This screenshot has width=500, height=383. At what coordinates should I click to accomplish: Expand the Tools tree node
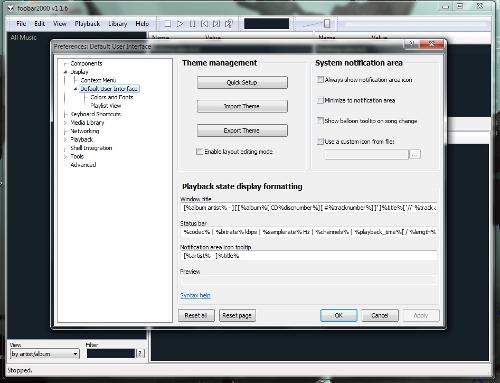pos(65,156)
